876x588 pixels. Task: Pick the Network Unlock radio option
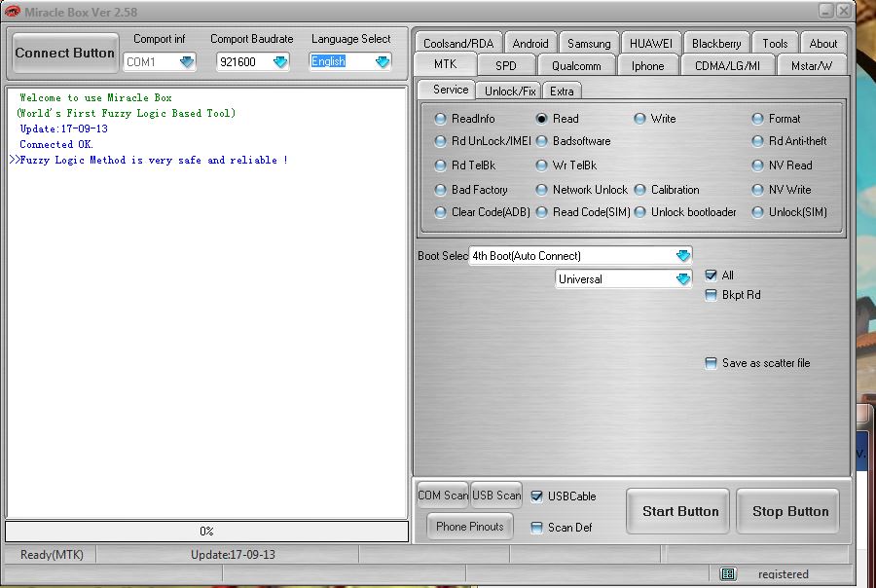[542, 190]
